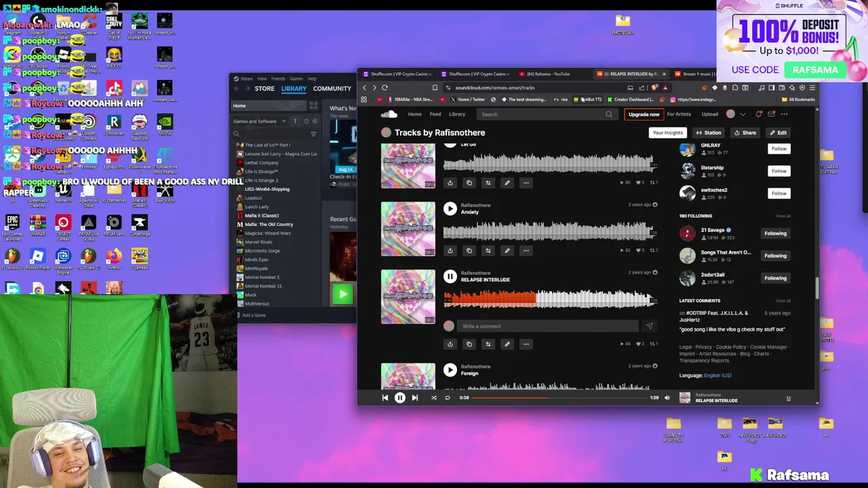
Task: Click the Upgrade now button
Action: pos(644,115)
